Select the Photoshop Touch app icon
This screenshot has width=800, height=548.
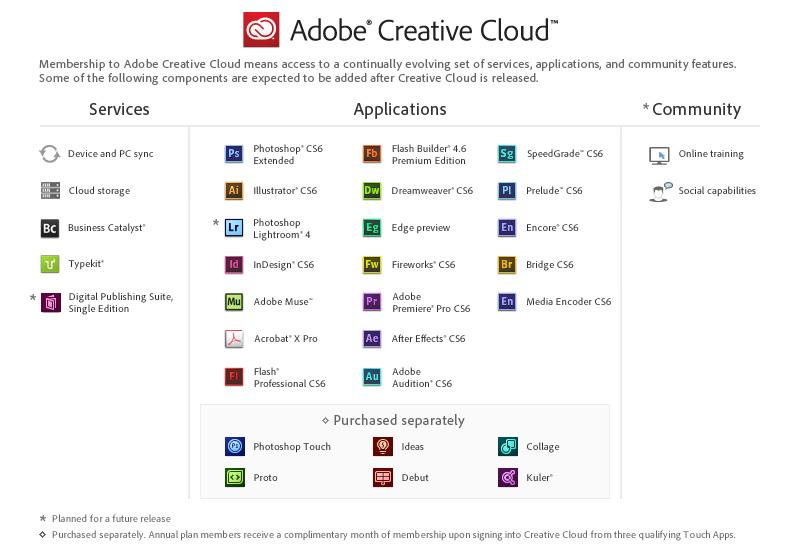235,446
